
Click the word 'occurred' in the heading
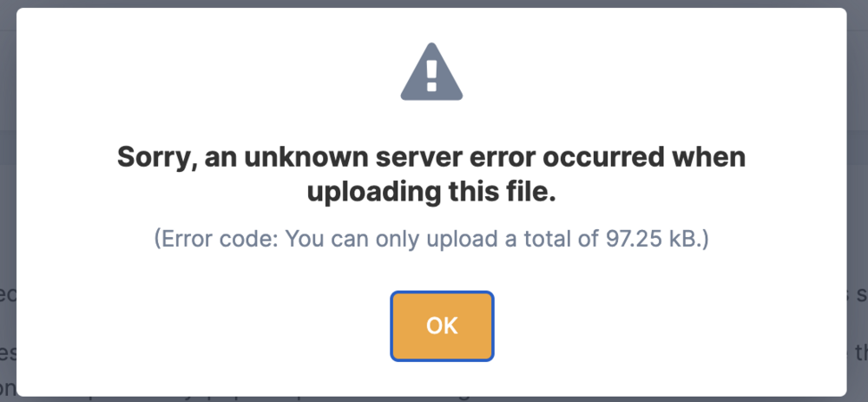(x=602, y=156)
